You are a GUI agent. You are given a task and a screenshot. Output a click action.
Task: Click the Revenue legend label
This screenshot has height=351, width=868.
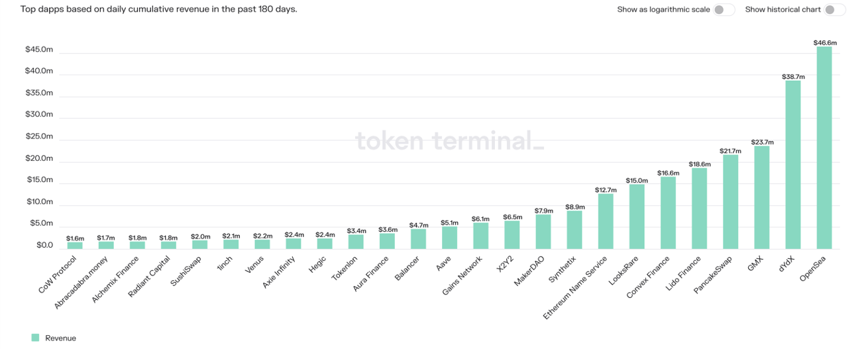(60, 338)
